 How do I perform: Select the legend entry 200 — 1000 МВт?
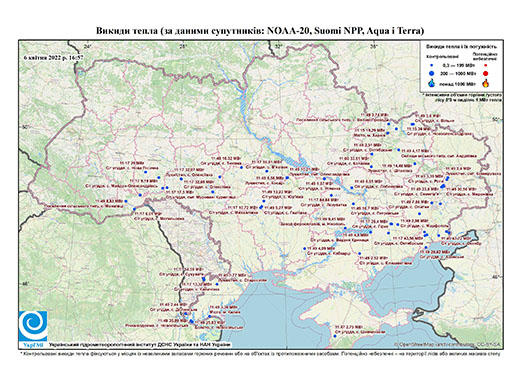459,73
